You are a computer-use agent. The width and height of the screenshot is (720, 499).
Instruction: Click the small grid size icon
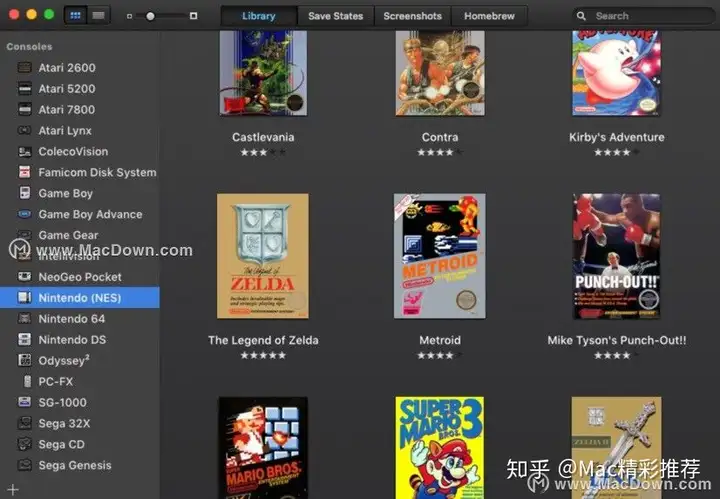(x=129, y=16)
